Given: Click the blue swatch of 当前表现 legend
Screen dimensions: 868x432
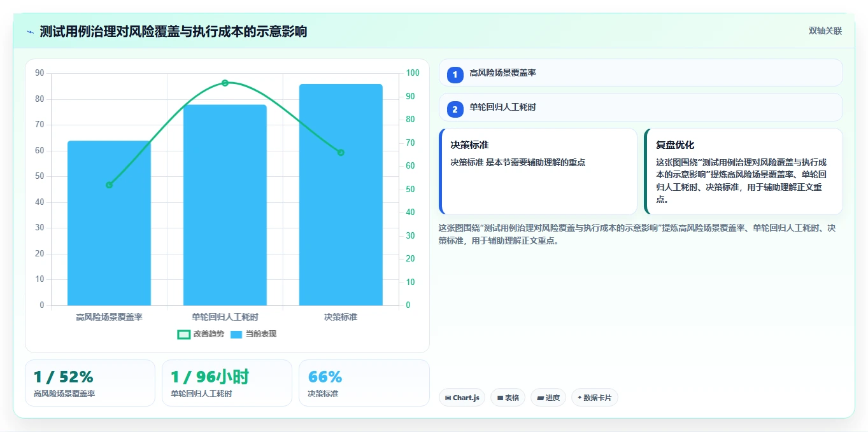Looking at the screenshot, I should [x=236, y=334].
